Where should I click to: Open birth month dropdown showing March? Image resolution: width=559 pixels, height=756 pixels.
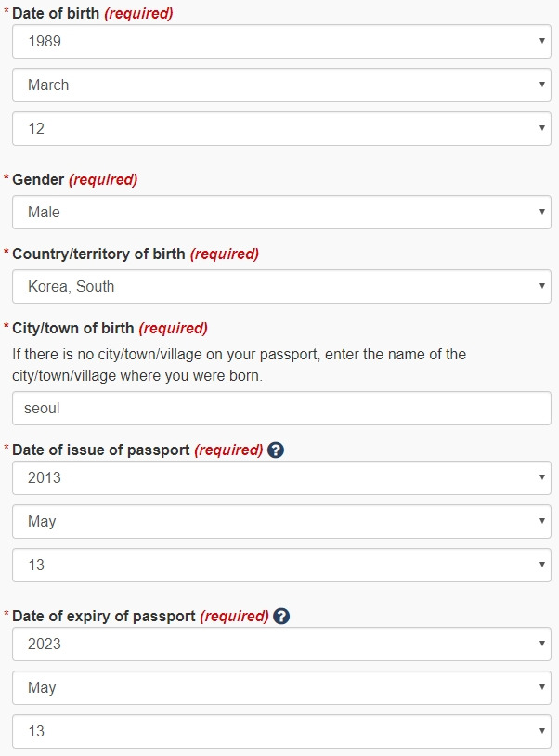click(x=281, y=85)
